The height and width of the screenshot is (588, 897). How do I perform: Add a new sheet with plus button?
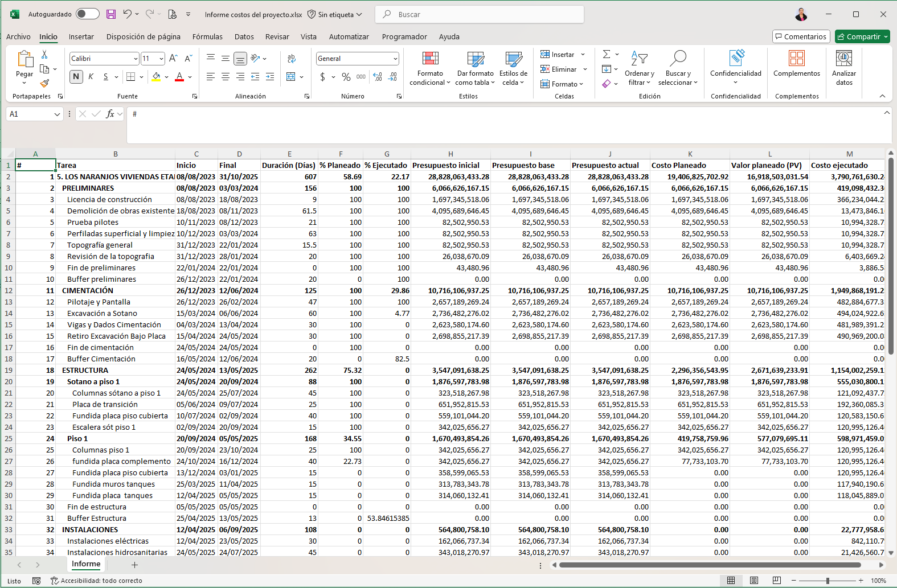pyautogui.click(x=134, y=565)
